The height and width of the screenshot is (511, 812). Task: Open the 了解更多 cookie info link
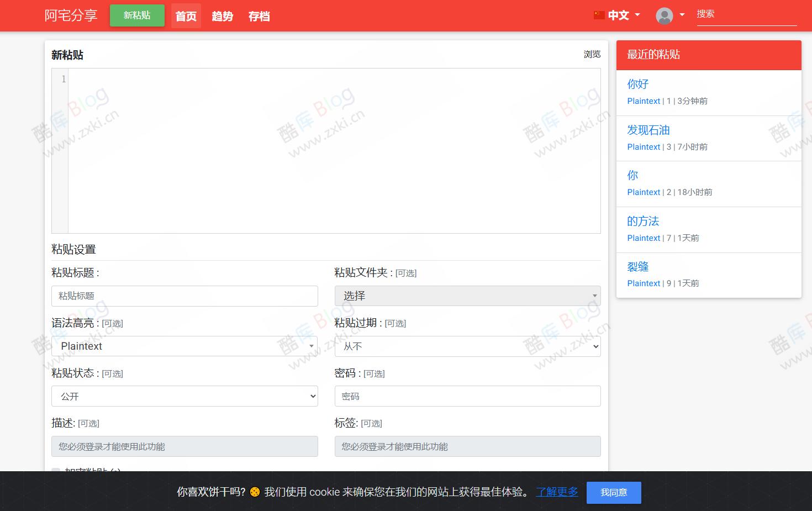[x=556, y=492]
